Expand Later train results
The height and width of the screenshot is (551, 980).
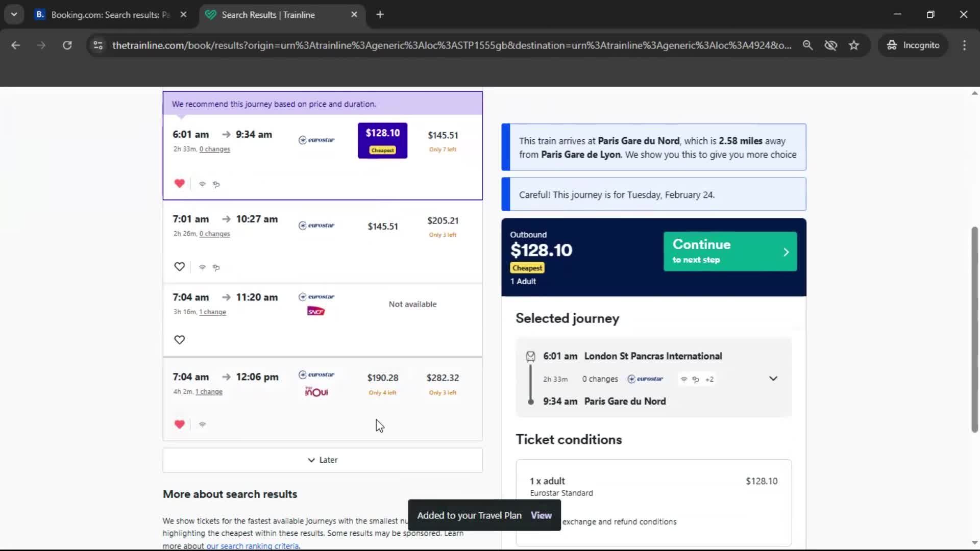click(x=323, y=460)
